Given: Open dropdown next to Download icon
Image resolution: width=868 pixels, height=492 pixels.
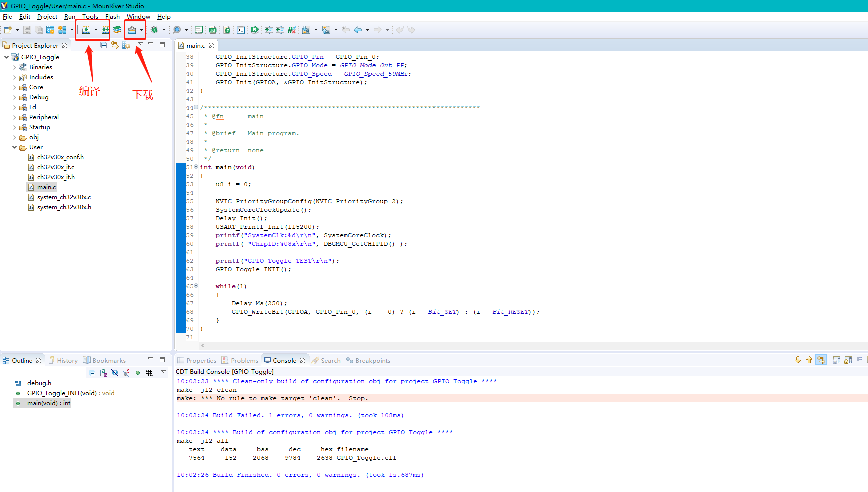Looking at the screenshot, I should (x=141, y=30).
